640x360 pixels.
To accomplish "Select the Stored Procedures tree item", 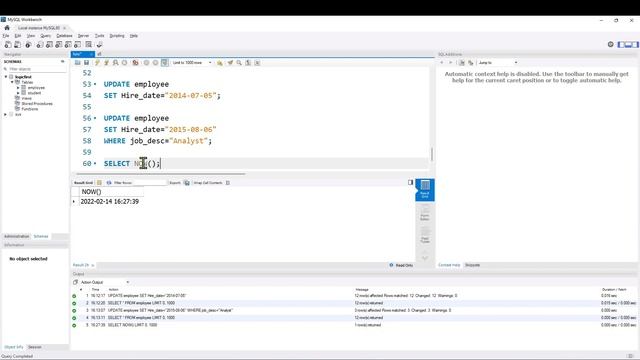I will tap(37, 104).
